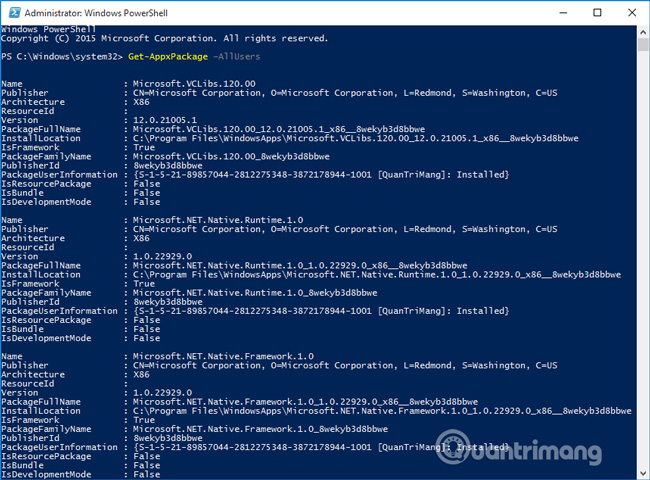Viewport: 650px width, 480px height.
Task: Click PackageFullName Microsoft.NET.Native.Runtime.1.0_1.0.22929.0_x86__8wekyb3d8bbwe
Action: 300,266
